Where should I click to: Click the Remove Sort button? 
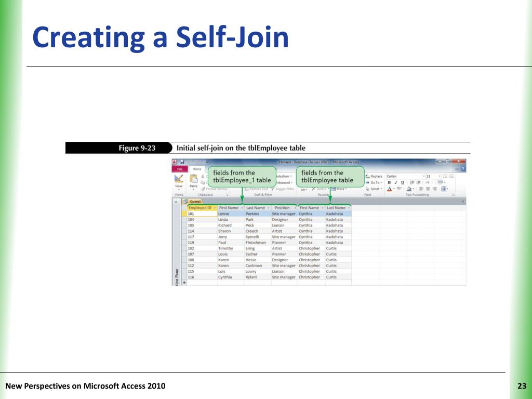tap(257, 189)
